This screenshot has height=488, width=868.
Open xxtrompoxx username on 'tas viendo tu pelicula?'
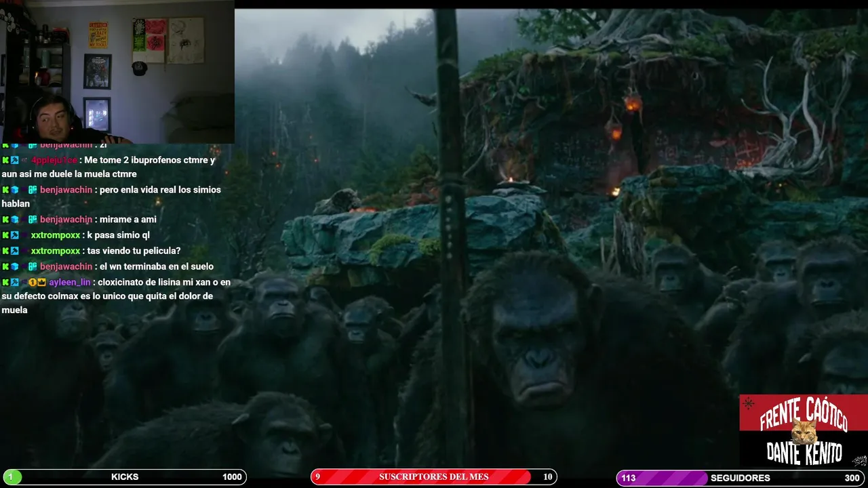(56, 251)
